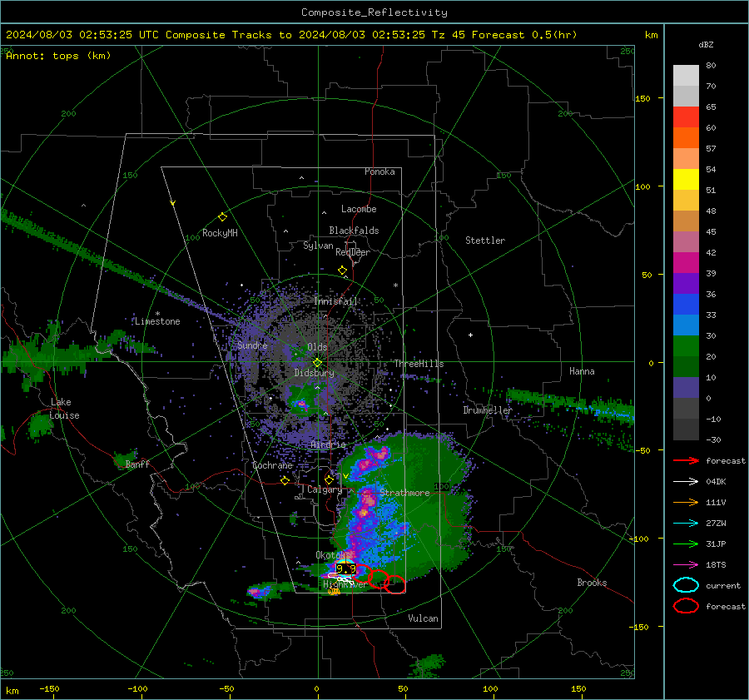Screen dimensions: 749x700
Task: Click the Cochrane town label
Action: click(272, 465)
